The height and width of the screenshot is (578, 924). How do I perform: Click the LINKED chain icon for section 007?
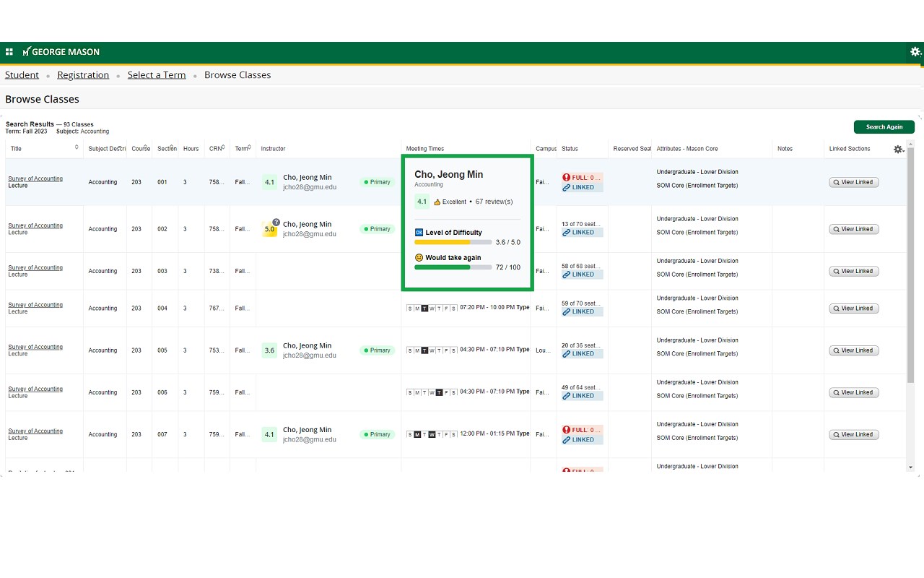click(x=567, y=439)
